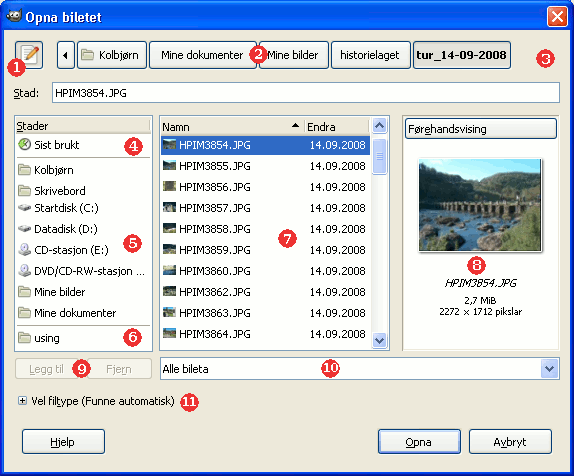Select CD-stasjon (E:) disc icon

(25, 250)
